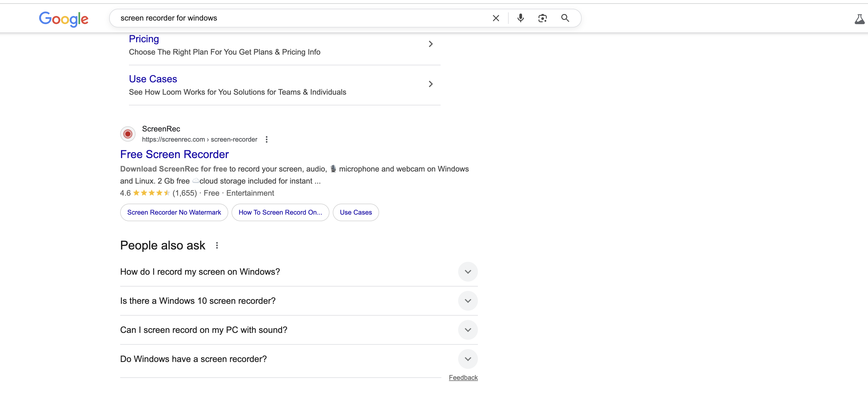Expand "Is there a Windows 10 screen recorder?"
The width and height of the screenshot is (868, 393).
coord(468,301)
